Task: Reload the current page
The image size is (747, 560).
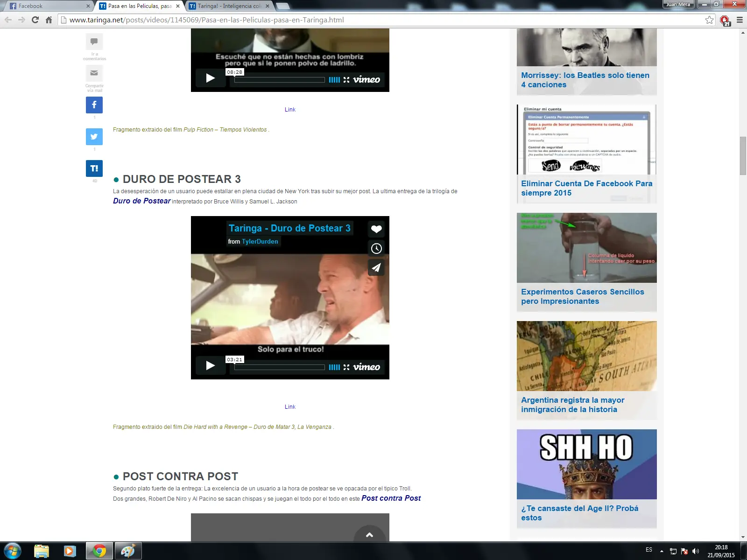Action: coord(35,20)
